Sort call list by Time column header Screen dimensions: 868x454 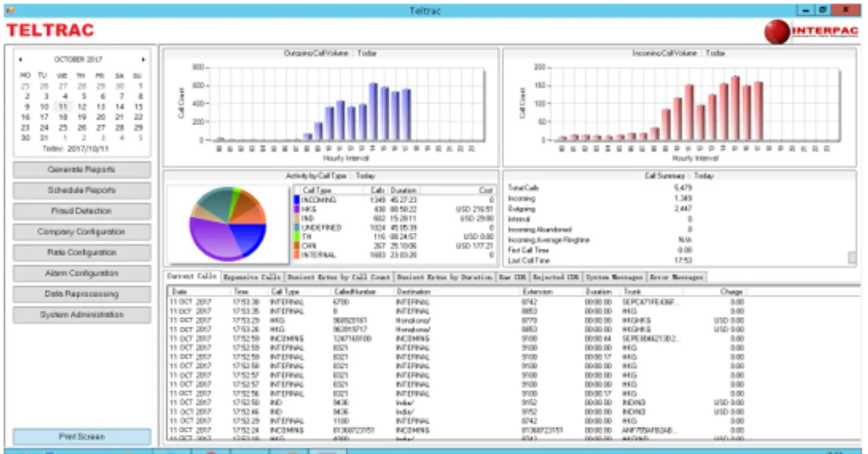click(249, 291)
